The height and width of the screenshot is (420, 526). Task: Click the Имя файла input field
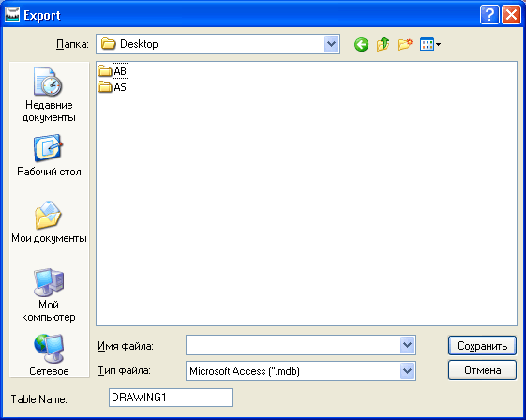293,345
